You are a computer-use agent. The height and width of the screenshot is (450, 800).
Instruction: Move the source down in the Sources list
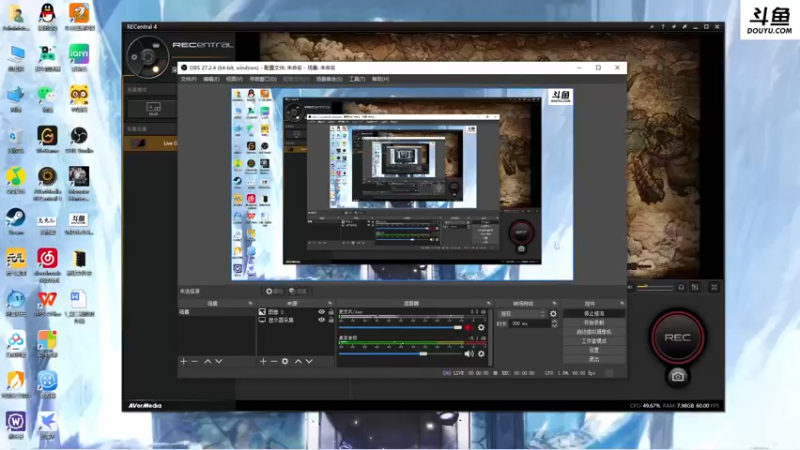point(309,361)
